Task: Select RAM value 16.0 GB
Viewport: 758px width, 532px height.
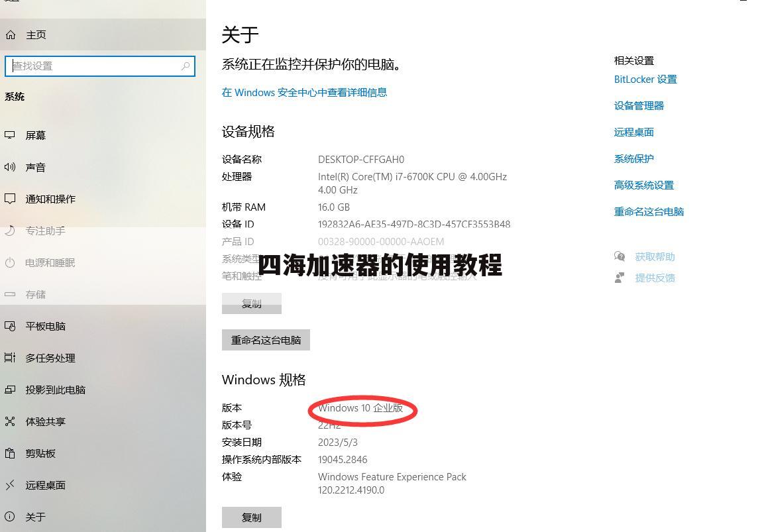Action: 333,207
